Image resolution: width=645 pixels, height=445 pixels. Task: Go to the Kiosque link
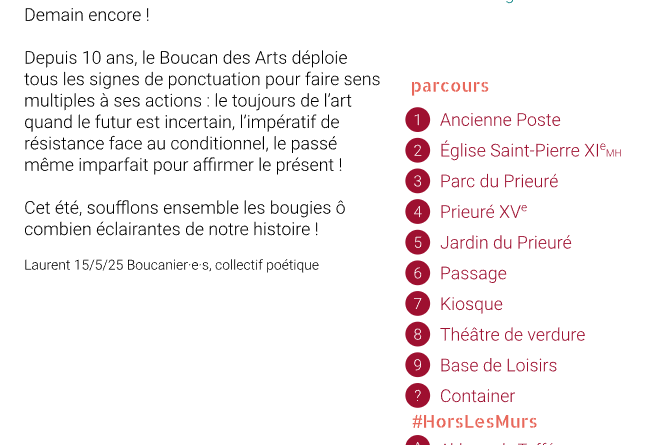coord(471,304)
